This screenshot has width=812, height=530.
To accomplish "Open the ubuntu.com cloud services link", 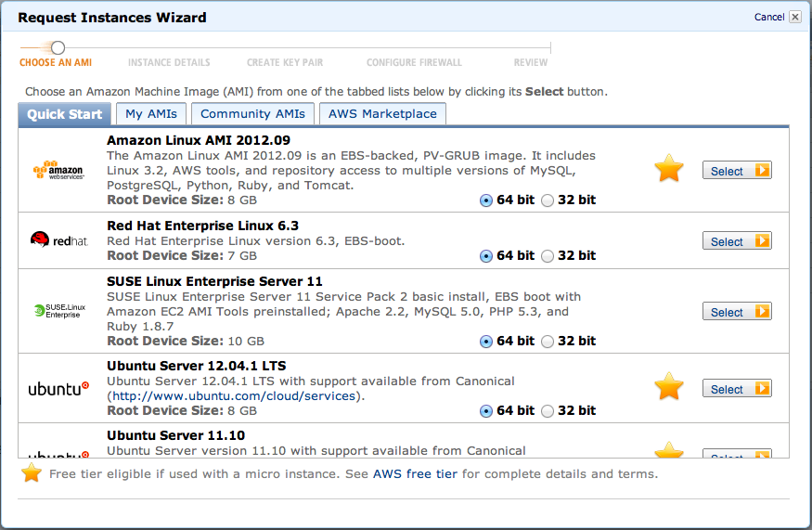I will pyautogui.click(x=234, y=396).
